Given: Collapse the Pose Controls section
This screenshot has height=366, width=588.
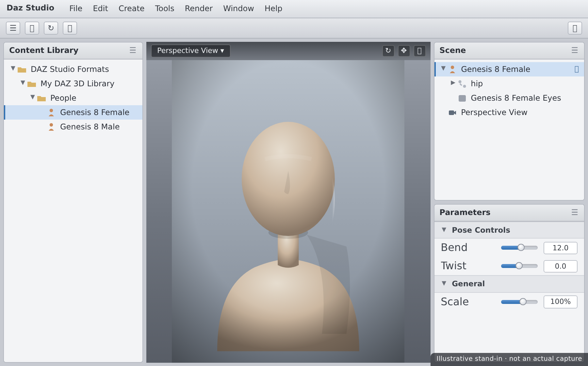Looking at the screenshot, I should click(444, 230).
